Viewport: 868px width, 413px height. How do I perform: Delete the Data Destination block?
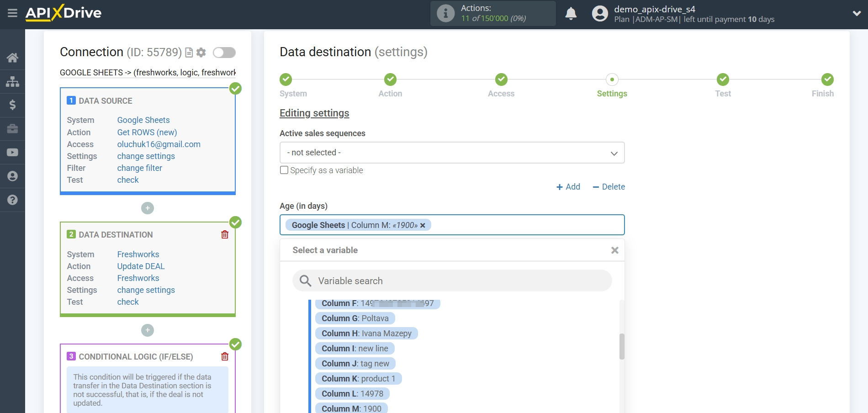tap(225, 234)
